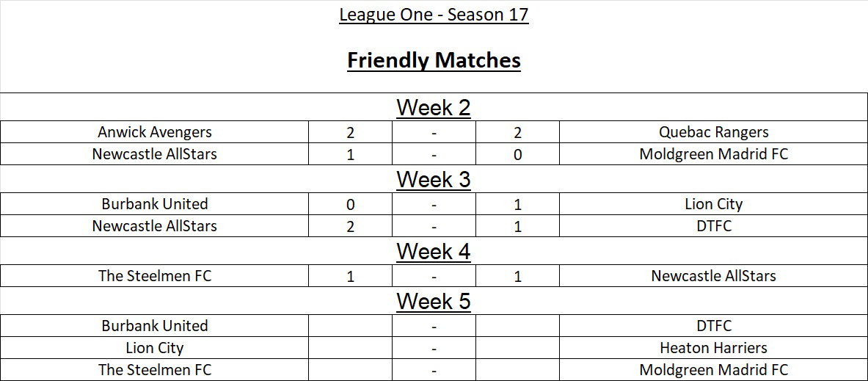Select the Week 3 header row

[434, 179]
